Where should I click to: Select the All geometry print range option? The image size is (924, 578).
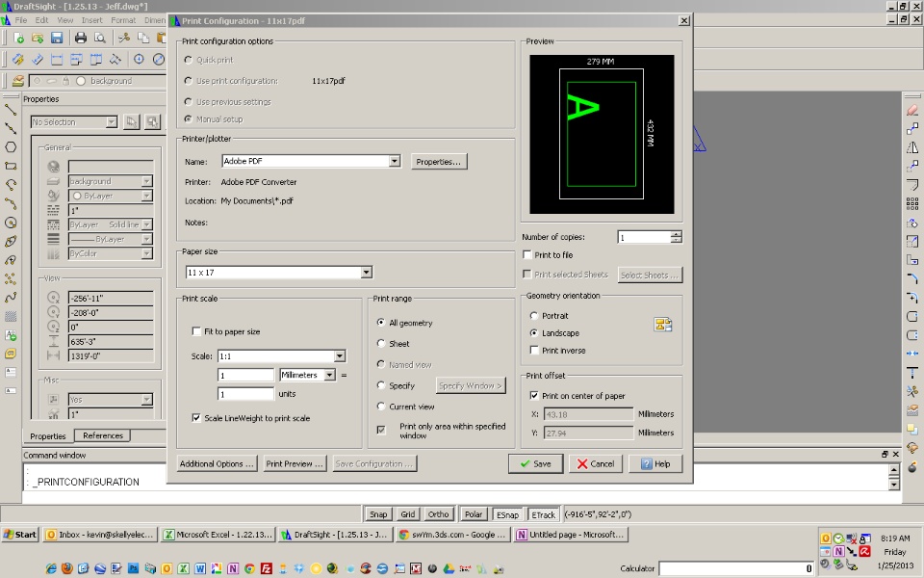[x=381, y=323]
